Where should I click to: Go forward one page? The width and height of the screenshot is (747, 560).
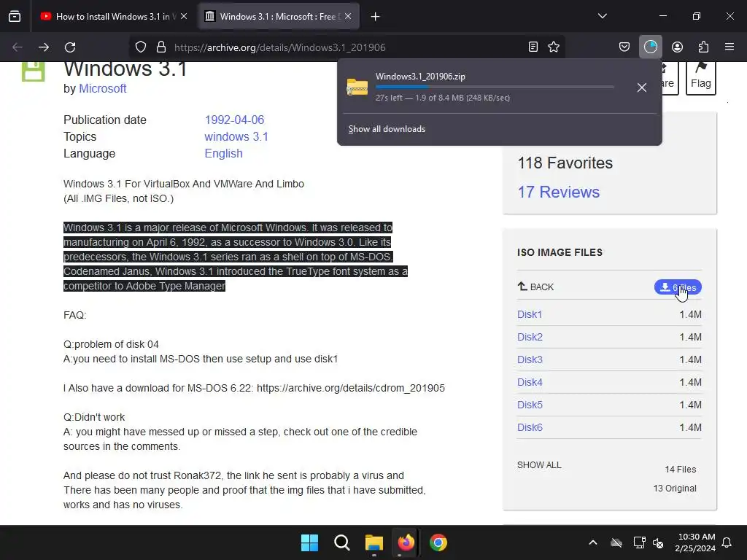[44, 47]
